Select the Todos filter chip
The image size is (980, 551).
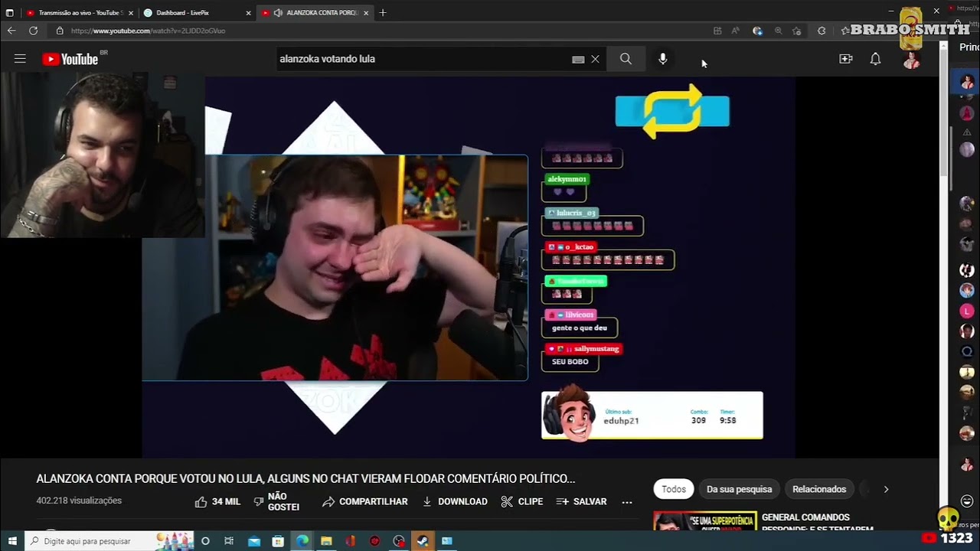point(674,489)
